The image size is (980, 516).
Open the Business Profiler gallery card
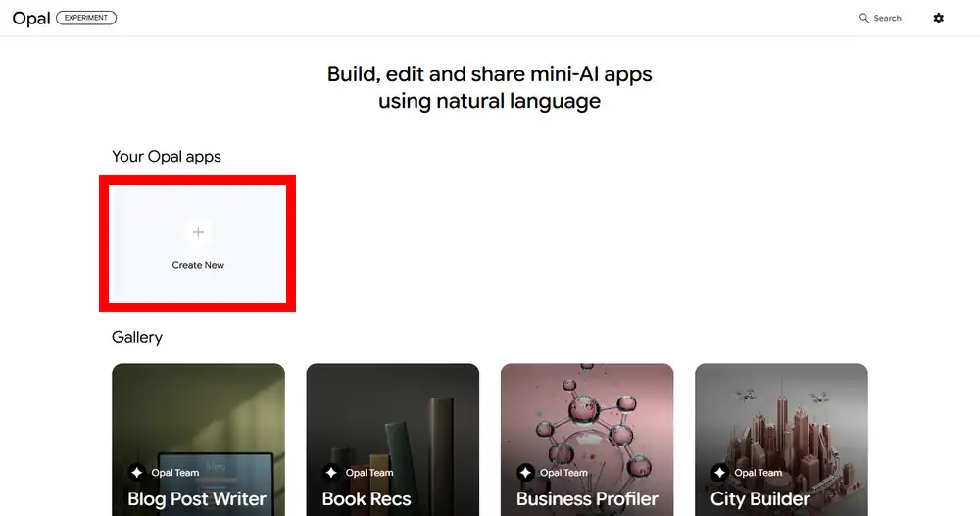point(587,440)
